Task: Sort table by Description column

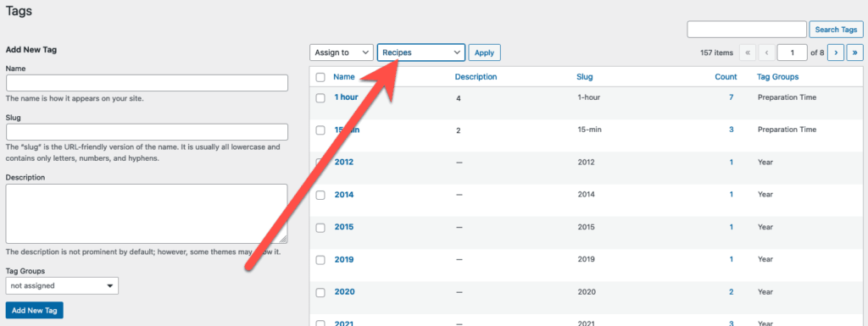Action: pos(476,77)
